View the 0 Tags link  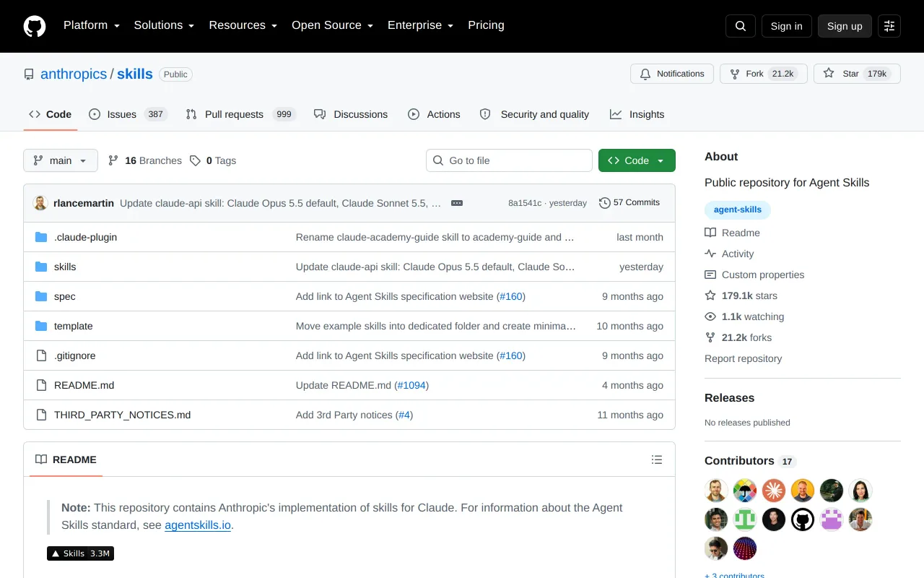pos(213,160)
